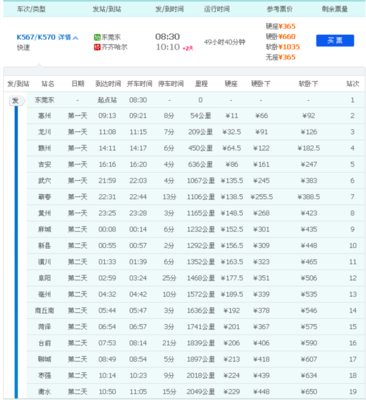
Task: Click the ¥255.5 hard sleeper price cell
Action: 262,197
